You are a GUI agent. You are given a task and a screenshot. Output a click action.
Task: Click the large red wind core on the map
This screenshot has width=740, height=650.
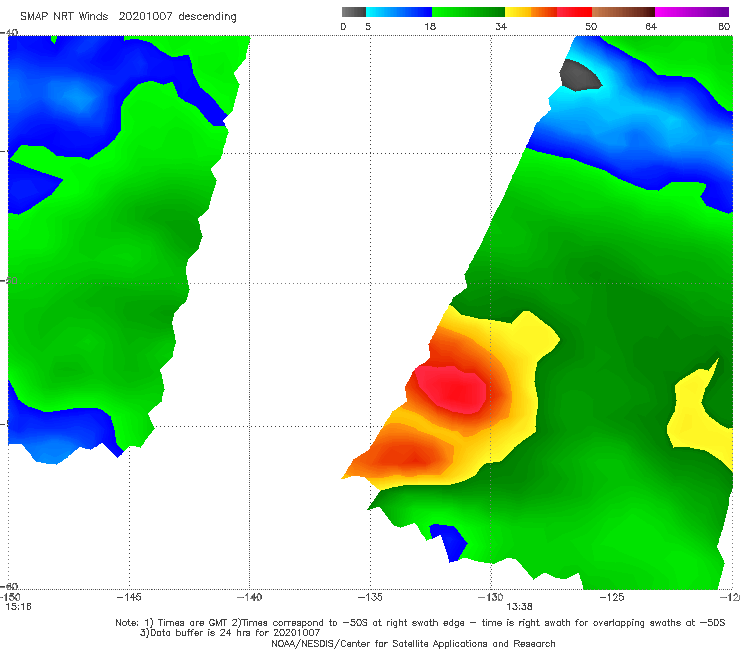coord(451,388)
